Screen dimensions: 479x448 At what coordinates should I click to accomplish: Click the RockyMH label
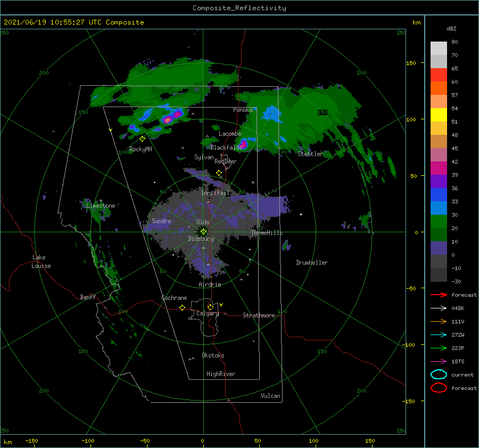pos(141,149)
